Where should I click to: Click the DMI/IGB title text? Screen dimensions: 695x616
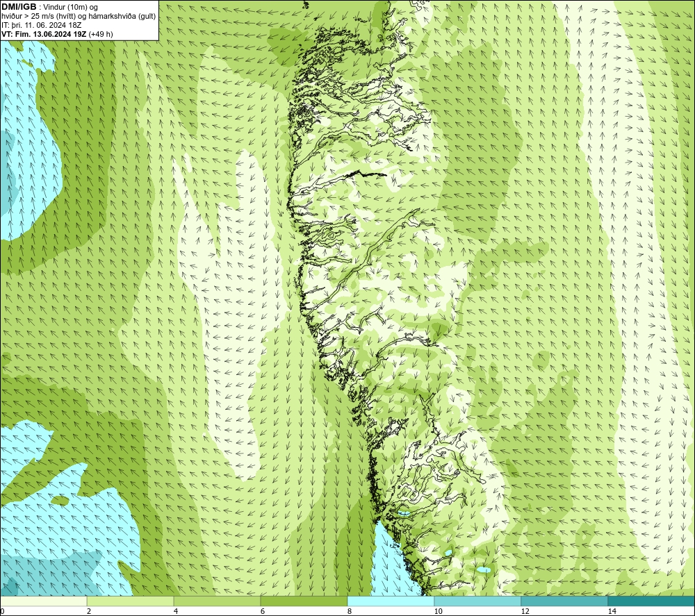click(19, 7)
